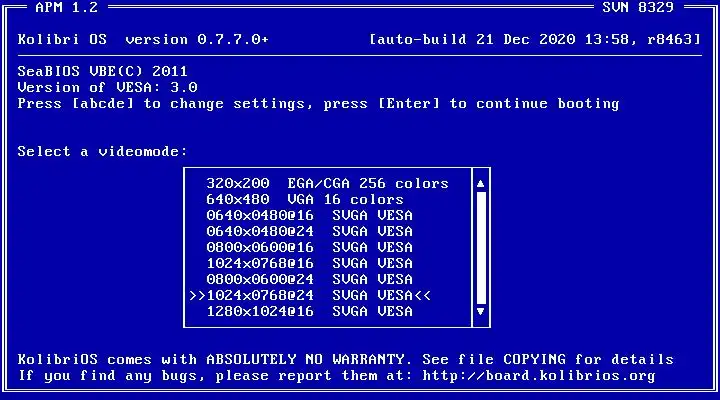Screen dimensions: 720x400
Task: Select 1280x1024@16 SVGA VESA entry
Action: 309,311
